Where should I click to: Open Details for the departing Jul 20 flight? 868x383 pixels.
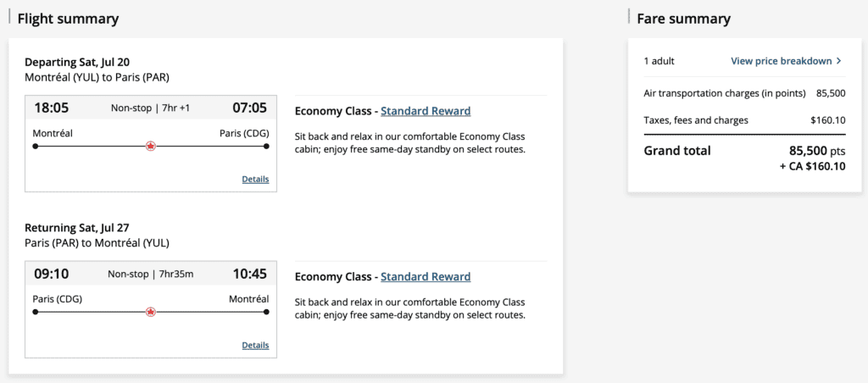pos(255,179)
